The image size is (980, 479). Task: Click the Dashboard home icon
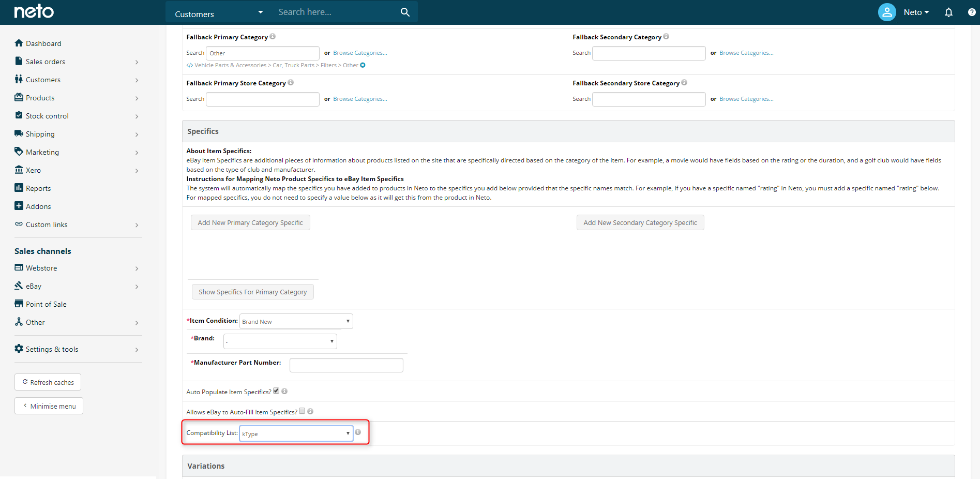click(x=19, y=43)
